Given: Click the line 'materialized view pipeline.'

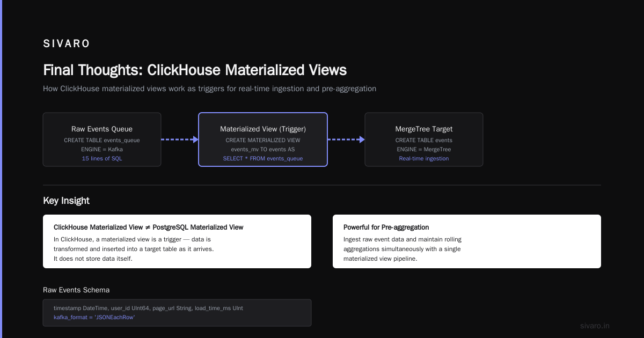Looking at the screenshot, I should point(380,259).
